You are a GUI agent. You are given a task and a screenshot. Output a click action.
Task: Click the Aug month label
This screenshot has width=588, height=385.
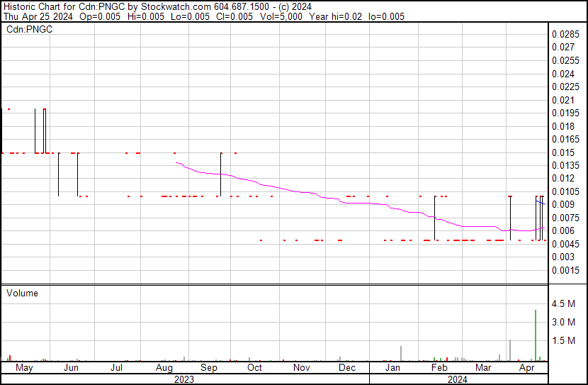click(x=164, y=368)
